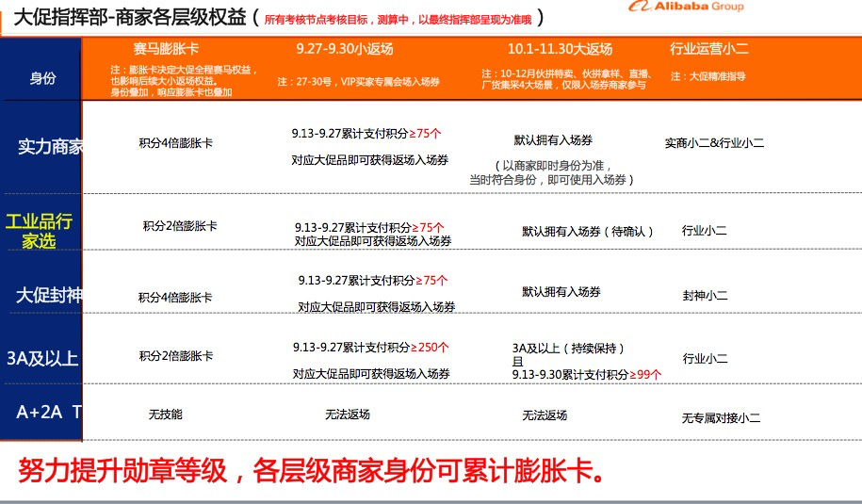Click the 封神小二 cell

click(705, 296)
